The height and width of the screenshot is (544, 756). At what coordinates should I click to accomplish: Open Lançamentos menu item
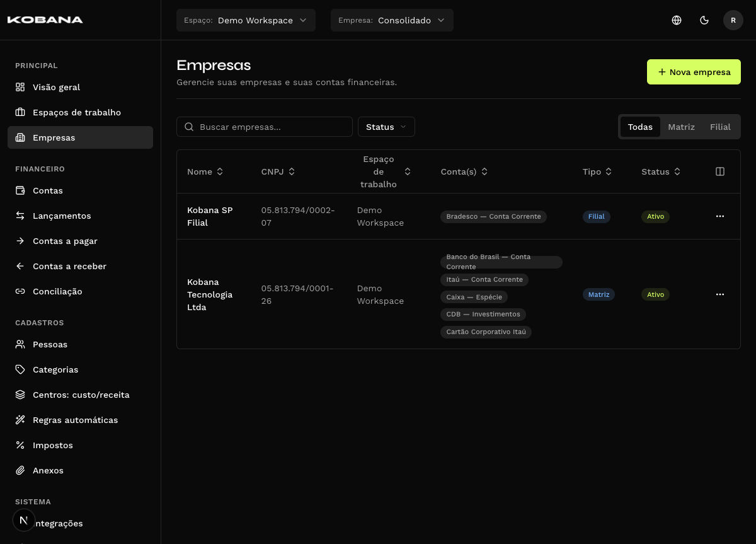pos(80,216)
